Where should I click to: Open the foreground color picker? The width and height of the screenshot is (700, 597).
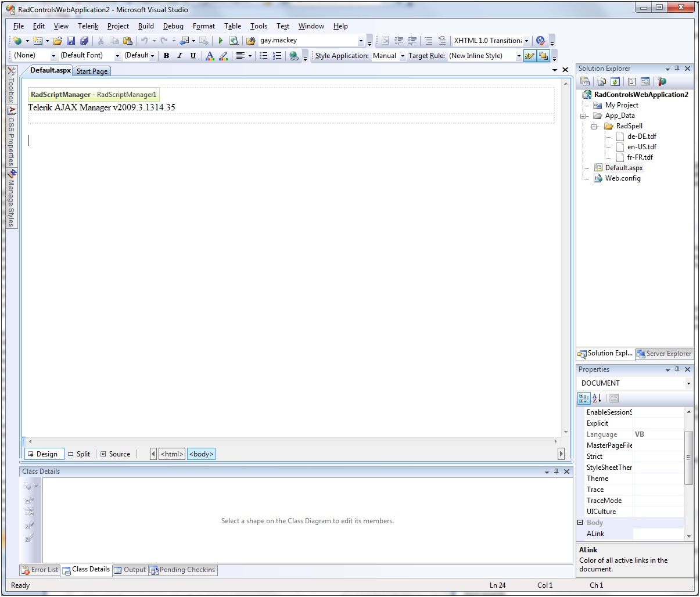[x=210, y=56]
